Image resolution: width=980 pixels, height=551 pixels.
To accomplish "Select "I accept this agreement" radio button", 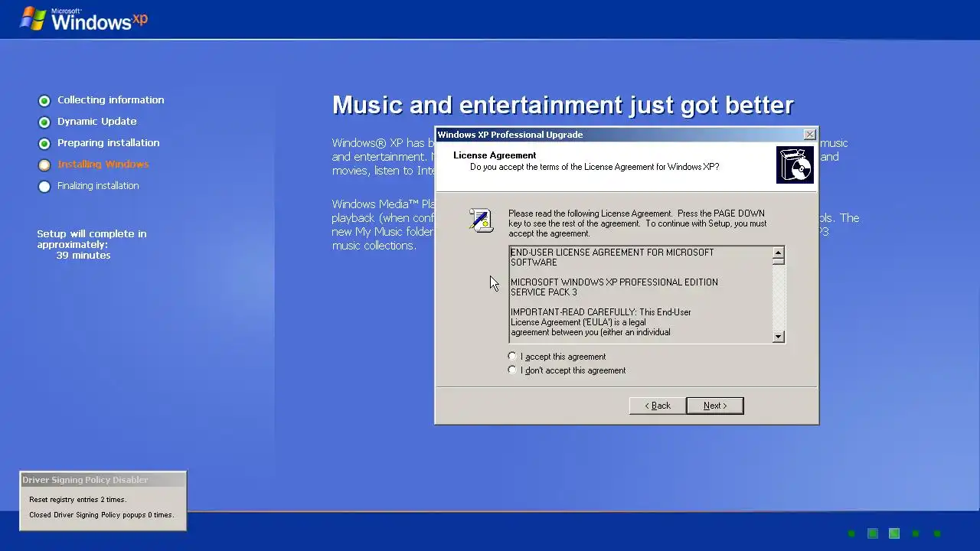I will coord(512,357).
